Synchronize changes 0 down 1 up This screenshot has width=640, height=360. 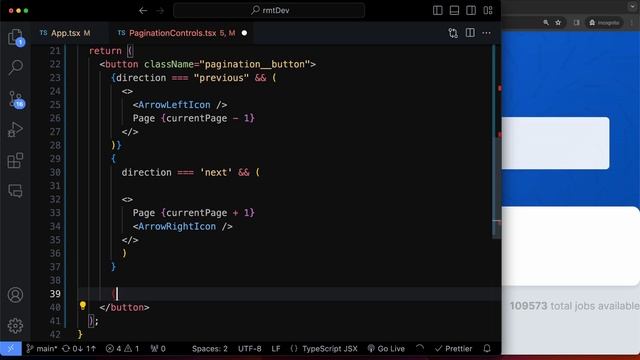click(79, 349)
